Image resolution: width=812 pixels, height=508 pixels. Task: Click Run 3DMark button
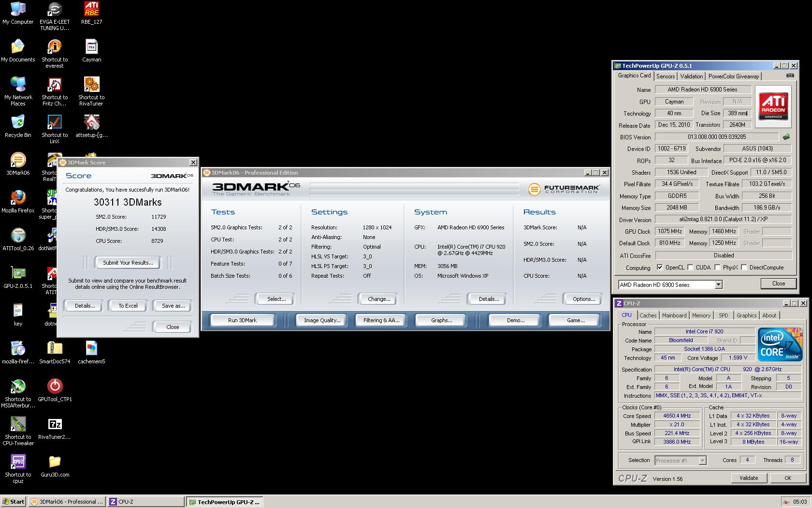click(242, 320)
